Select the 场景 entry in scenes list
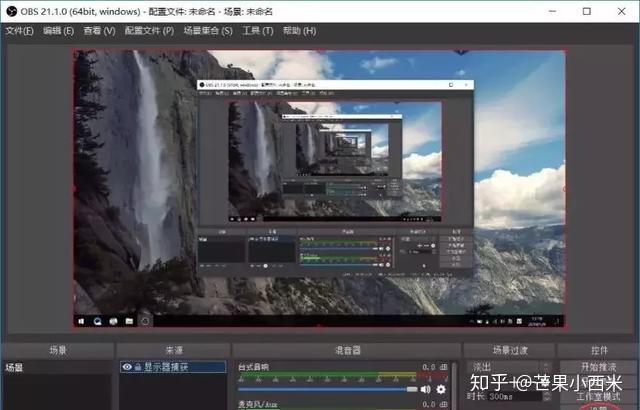Viewport: 640px width, 410px height. [57, 368]
